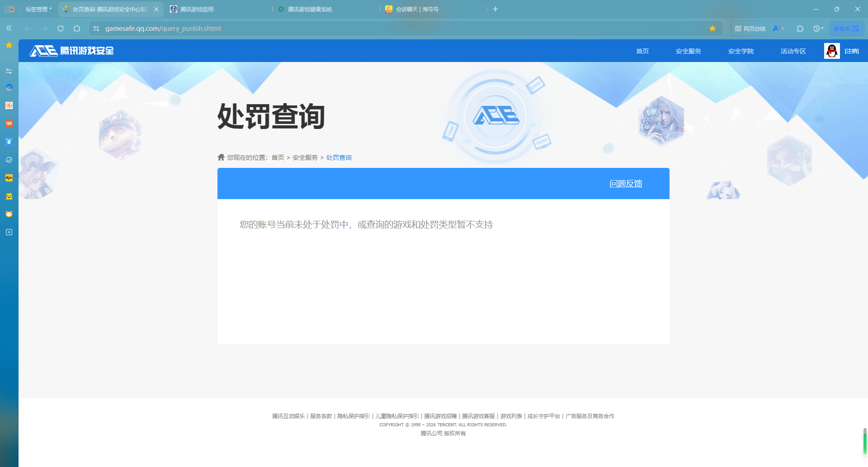Viewport: 868px width, 467px height.
Task: Collapse sidebar with double-chevron icon
Action: [9, 28]
